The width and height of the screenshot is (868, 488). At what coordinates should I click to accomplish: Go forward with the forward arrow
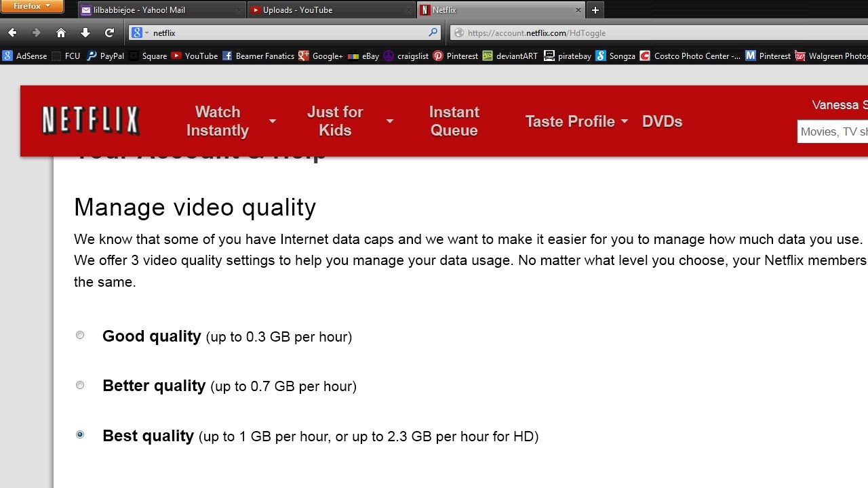pos(37,33)
